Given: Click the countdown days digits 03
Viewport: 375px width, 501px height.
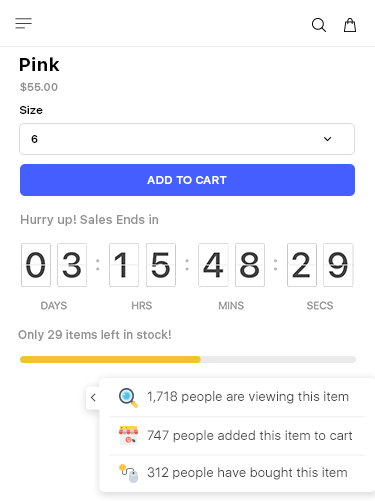Looking at the screenshot, I should [54, 265].
